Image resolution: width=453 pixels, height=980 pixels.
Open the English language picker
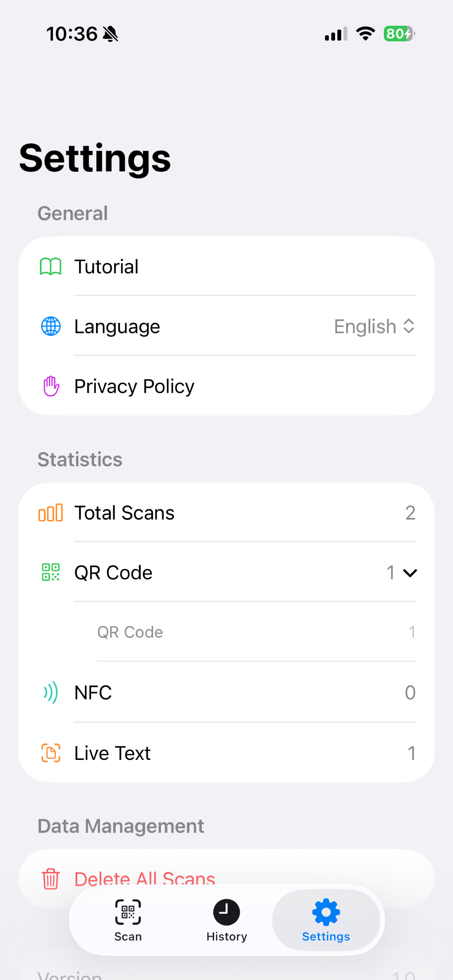point(374,326)
